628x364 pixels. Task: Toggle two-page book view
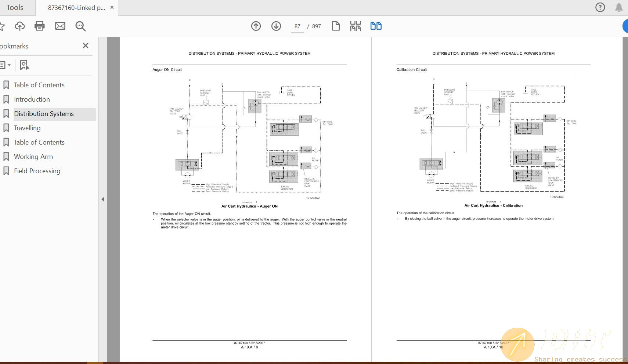376,26
